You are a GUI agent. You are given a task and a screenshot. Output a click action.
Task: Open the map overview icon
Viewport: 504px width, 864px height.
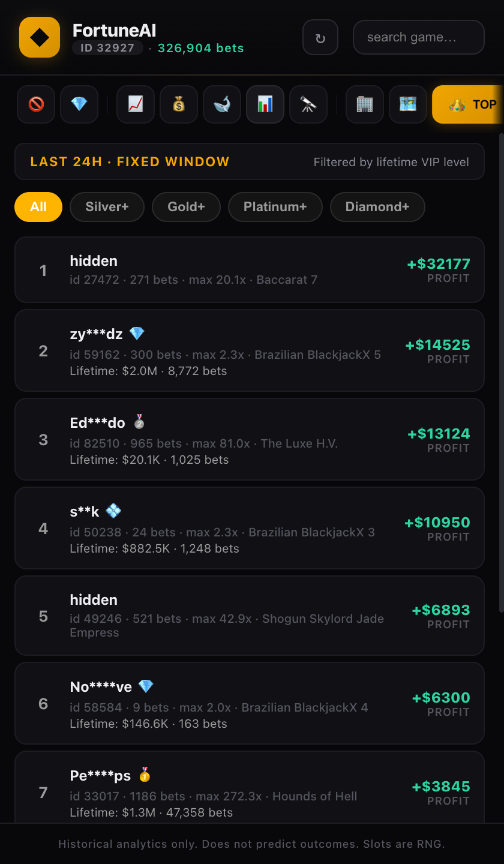pyautogui.click(x=407, y=104)
